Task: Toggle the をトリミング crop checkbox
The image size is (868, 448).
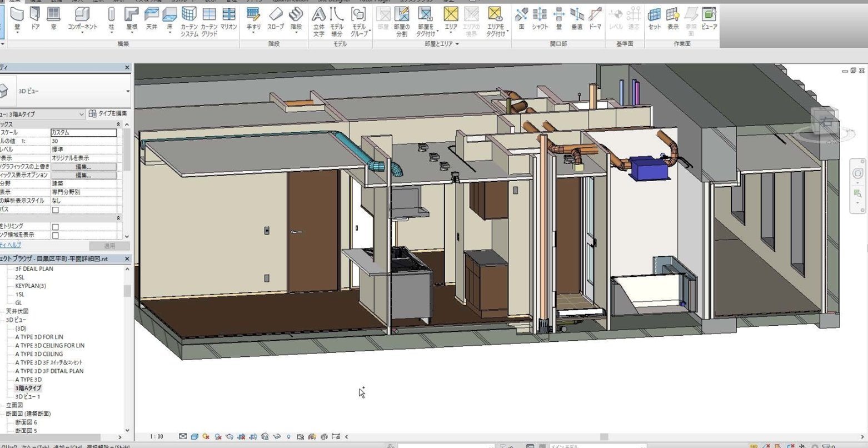Action: click(x=55, y=227)
